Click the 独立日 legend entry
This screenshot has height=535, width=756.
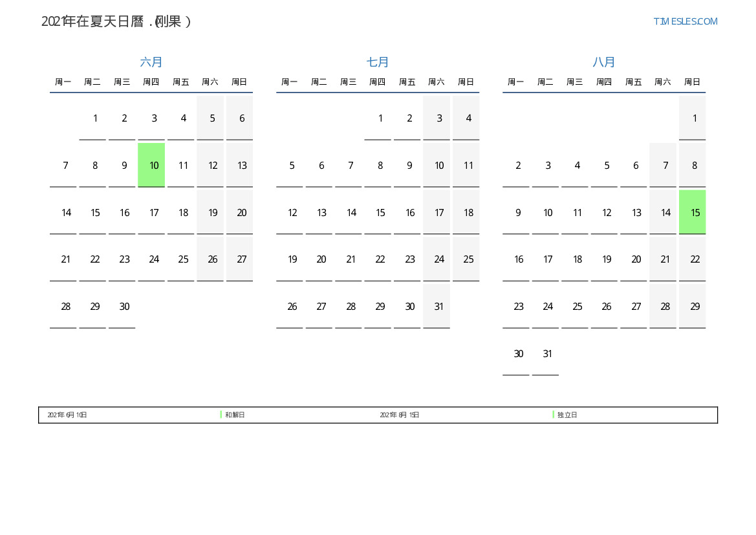click(567, 415)
